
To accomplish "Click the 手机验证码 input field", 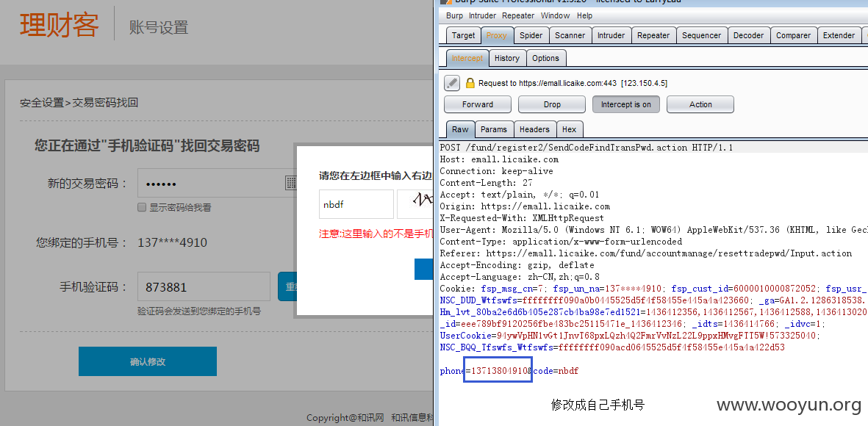I will point(204,287).
